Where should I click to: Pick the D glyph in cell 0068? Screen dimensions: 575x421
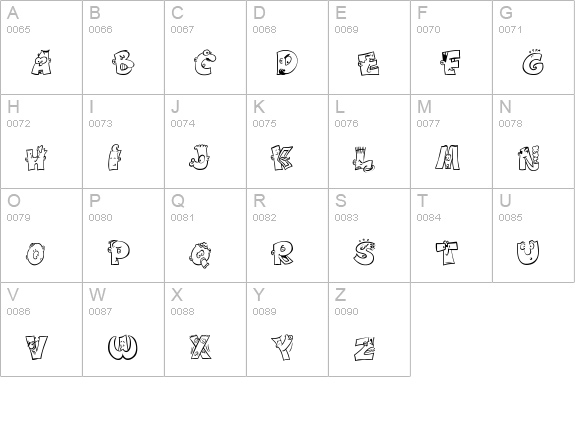287,62
